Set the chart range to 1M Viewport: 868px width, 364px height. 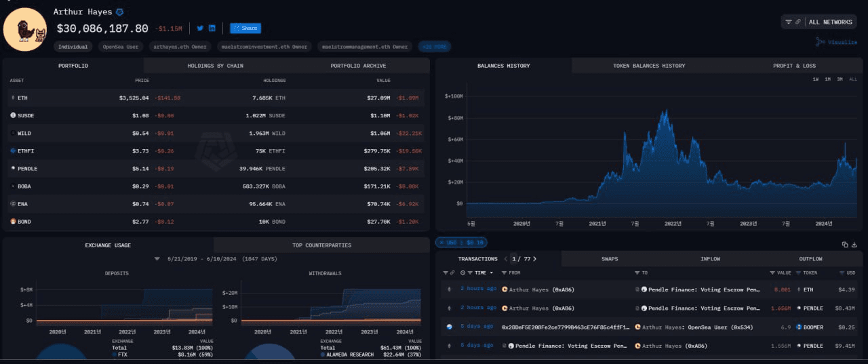pos(828,79)
